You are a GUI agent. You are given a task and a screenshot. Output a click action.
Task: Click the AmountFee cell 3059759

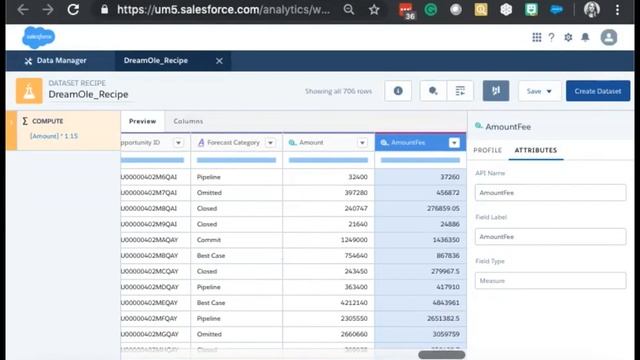pyautogui.click(x=420, y=334)
